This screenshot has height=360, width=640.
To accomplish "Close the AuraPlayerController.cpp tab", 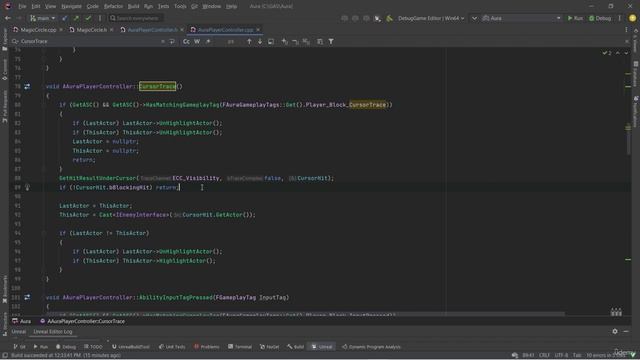I will [258, 30].
